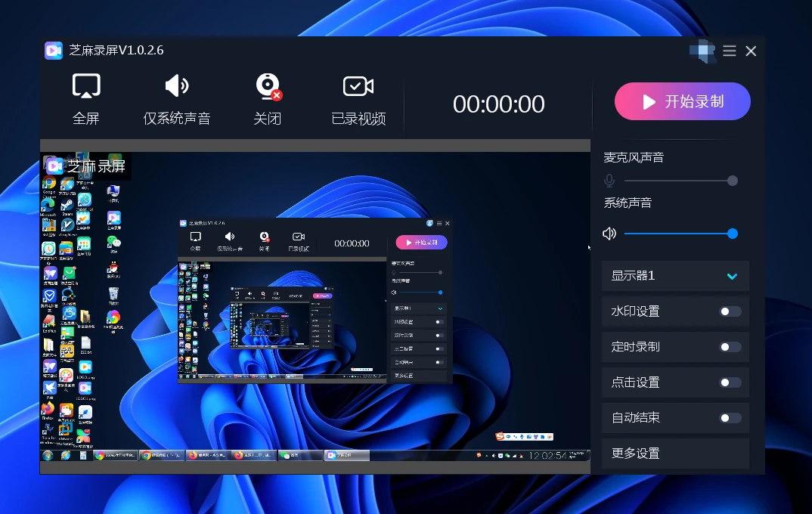Image resolution: width=812 pixels, height=514 pixels.
Task: Click the chevron arrow on the display selector
Action: (732, 277)
